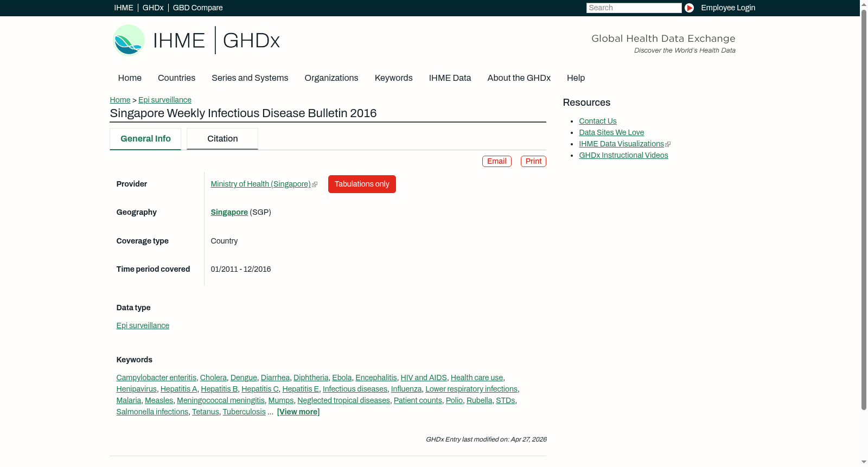This screenshot has width=868, height=467.
Task: Open the Malaria keyword link
Action: (x=129, y=401)
